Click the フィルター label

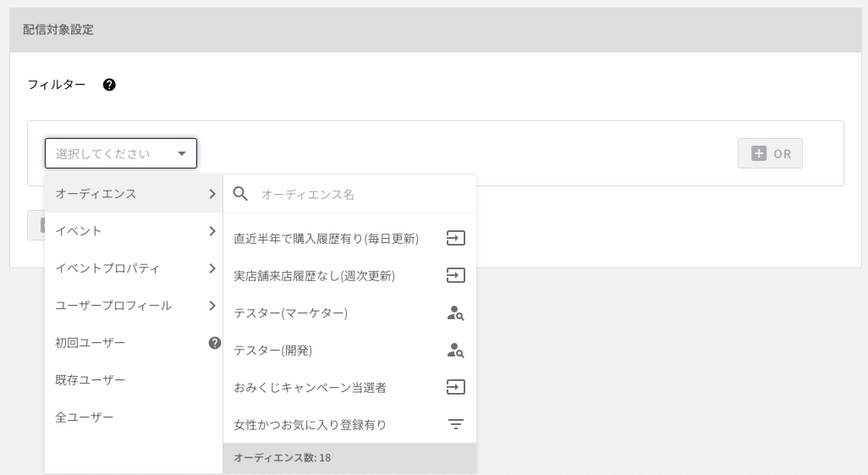pos(57,85)
